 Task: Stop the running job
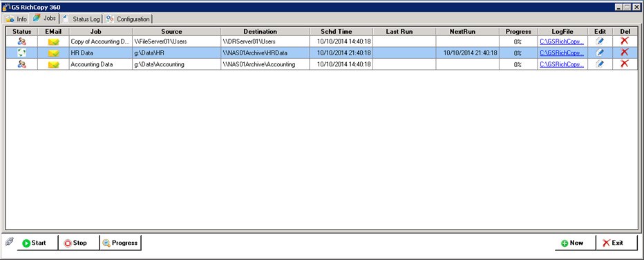pos(79,243)
